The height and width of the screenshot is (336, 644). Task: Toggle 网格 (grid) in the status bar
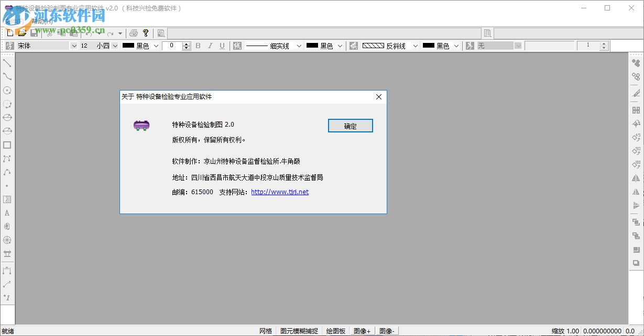(265, 331)
